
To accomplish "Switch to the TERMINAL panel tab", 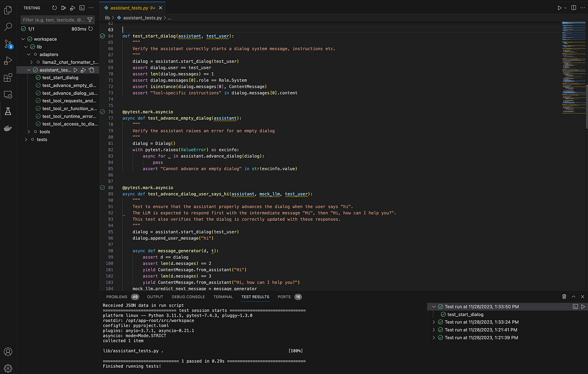I will pos(223,297).
